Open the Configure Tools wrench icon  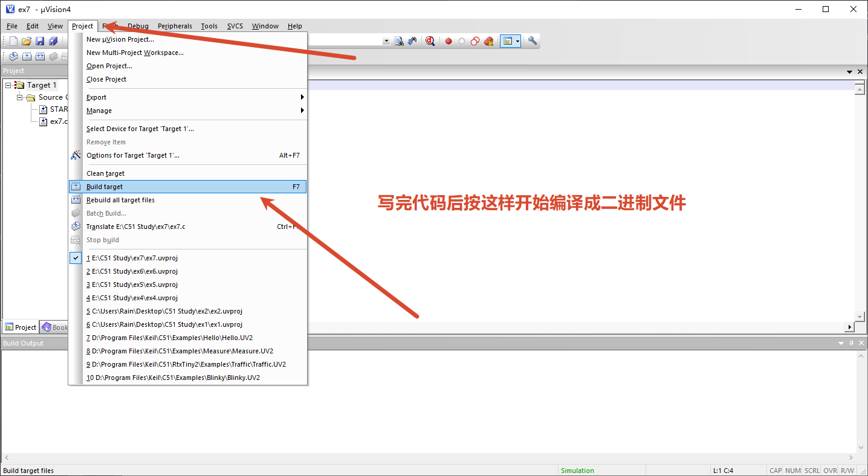(531, 40)
